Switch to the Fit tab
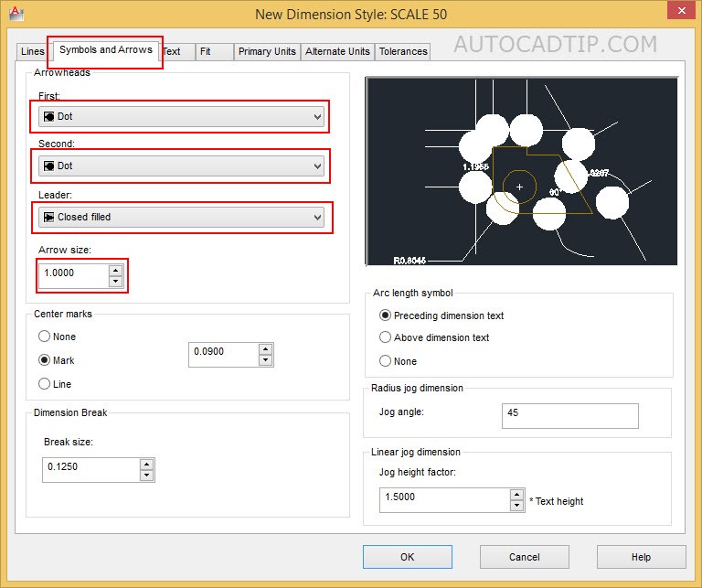 [x=215, y=51]
